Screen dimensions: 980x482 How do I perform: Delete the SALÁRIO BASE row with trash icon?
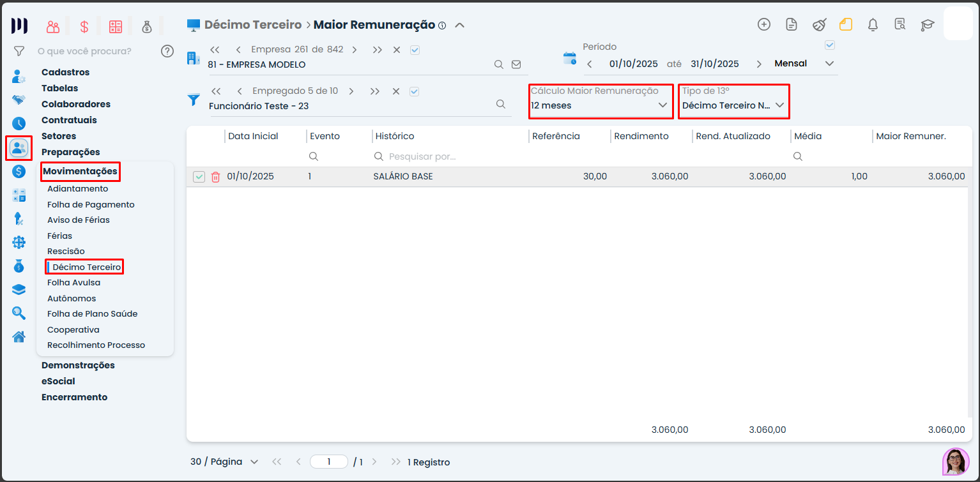216,177
